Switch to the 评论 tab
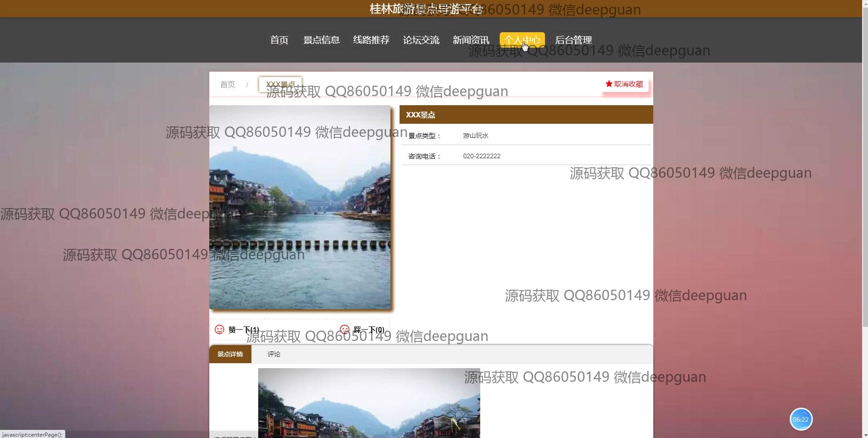Image resolution: width=868 pixels, height=438 pixels. click(274, 354)
